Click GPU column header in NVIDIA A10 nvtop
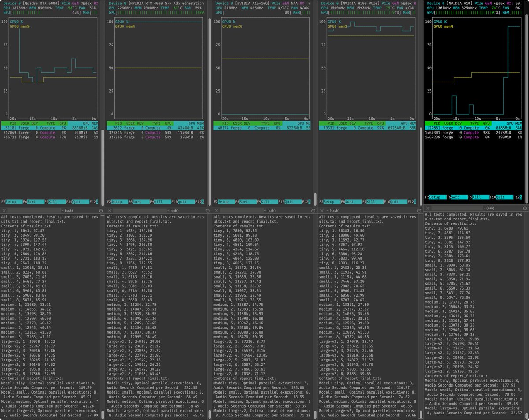 click(x=487, y=123)
